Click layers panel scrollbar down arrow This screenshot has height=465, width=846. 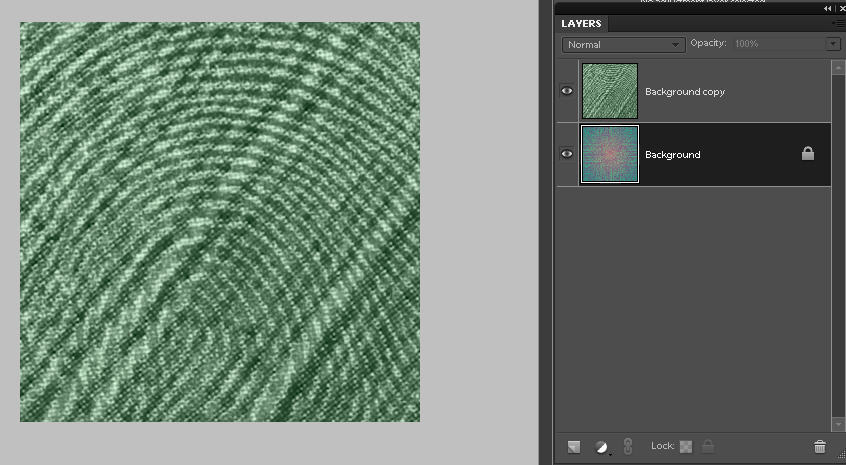pyautogui.click(x=838, y=425)
